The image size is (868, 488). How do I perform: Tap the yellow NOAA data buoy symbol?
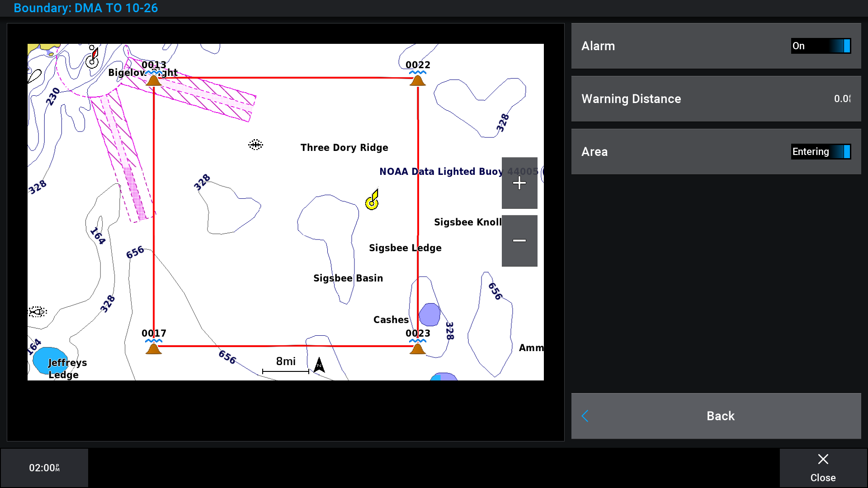[373, 200]
